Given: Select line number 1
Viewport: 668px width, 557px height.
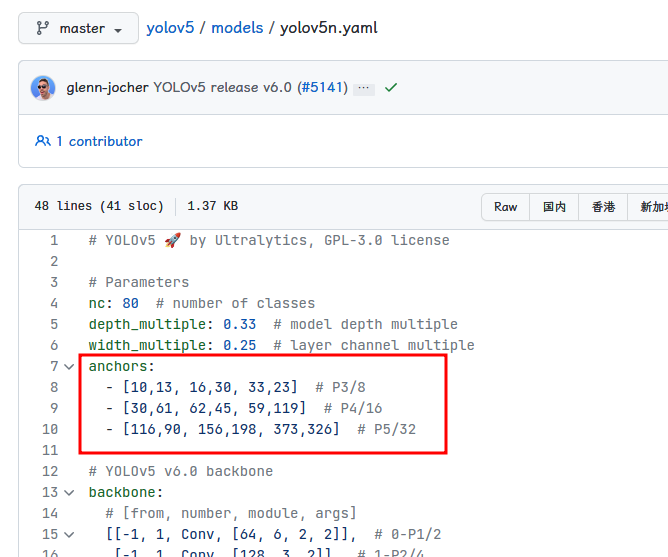Looking at the screenshot, I should (54, 240).
